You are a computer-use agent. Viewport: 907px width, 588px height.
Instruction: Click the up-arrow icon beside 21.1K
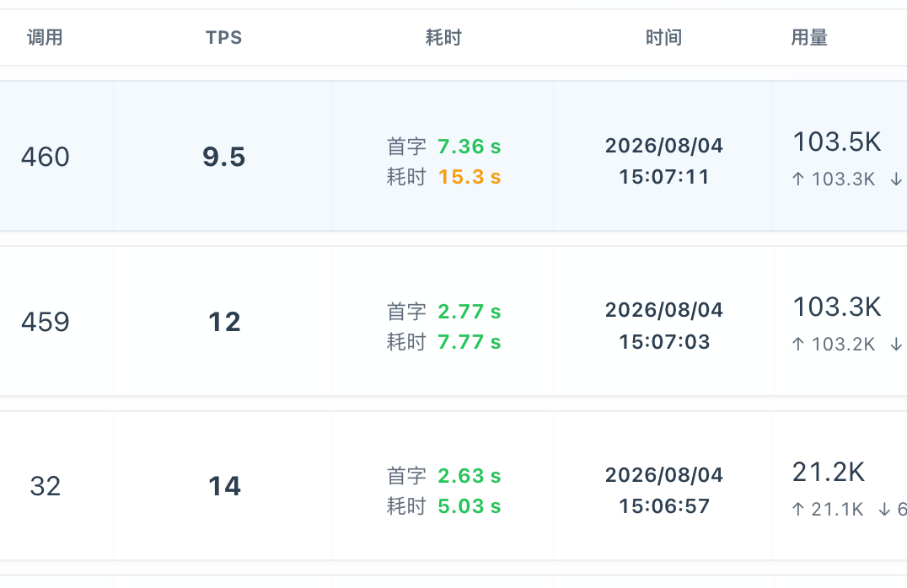click(798, 510)
